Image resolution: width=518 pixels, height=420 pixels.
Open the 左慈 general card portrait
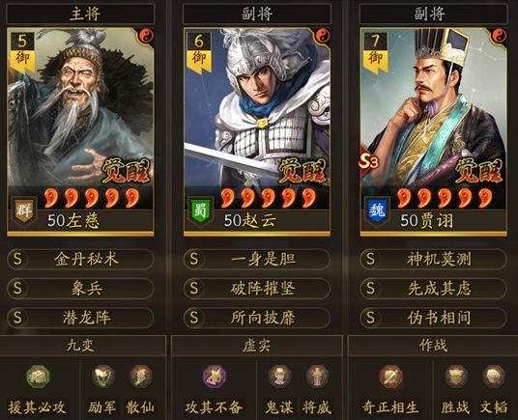80,107
